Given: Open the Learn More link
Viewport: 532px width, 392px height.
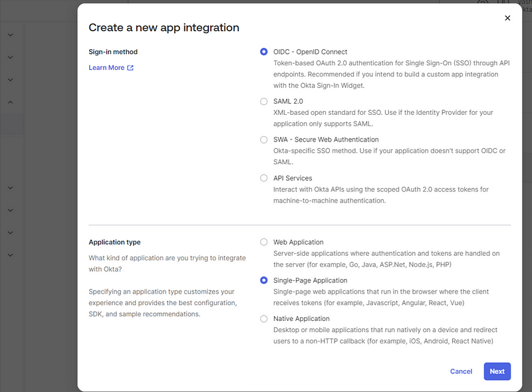Looking at the screenshot, I should point(106,68).
